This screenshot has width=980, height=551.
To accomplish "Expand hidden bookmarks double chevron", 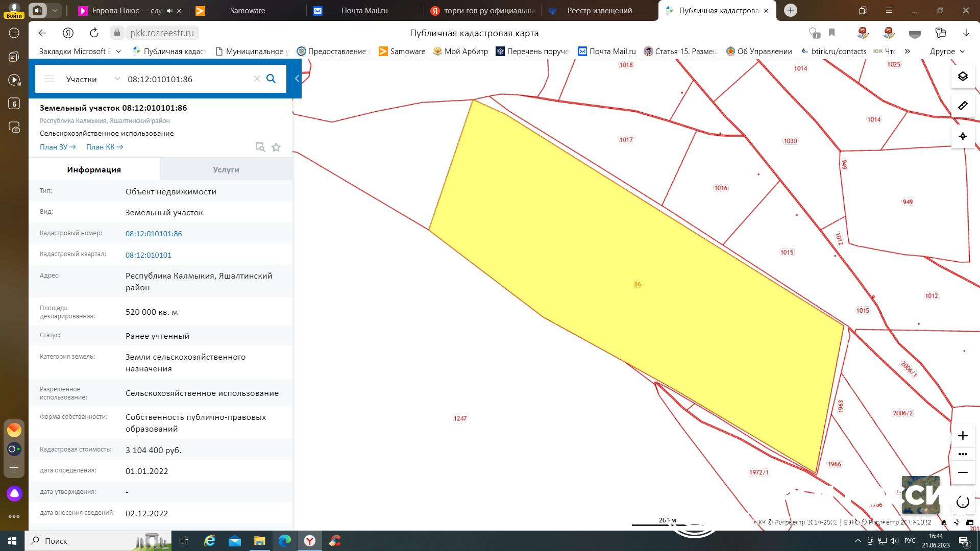I will tap(907, 51).
